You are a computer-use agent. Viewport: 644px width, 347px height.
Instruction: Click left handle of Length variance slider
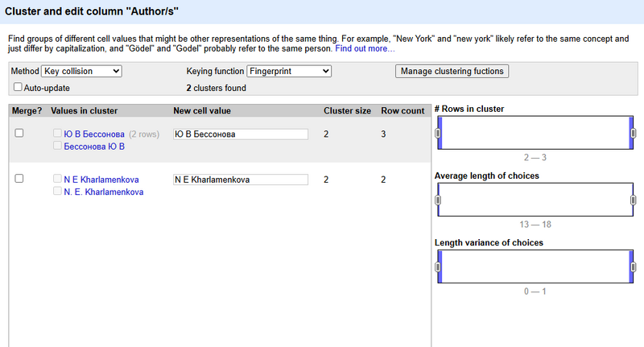[x=438, y=266]
